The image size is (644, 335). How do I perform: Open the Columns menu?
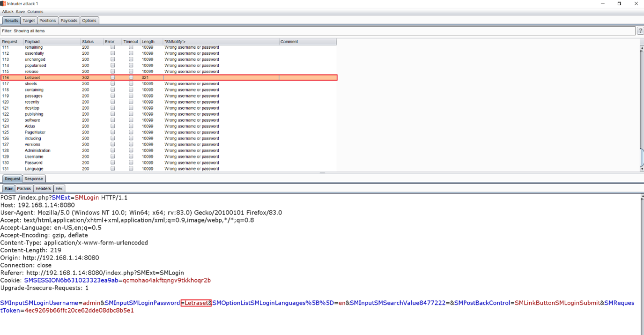point(35,12)
